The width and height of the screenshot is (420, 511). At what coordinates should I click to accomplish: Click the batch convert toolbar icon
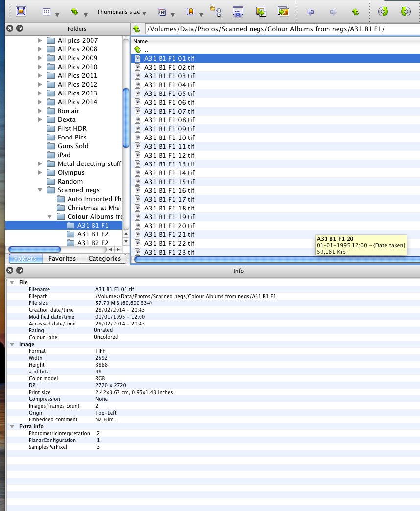tap(283, 12)
